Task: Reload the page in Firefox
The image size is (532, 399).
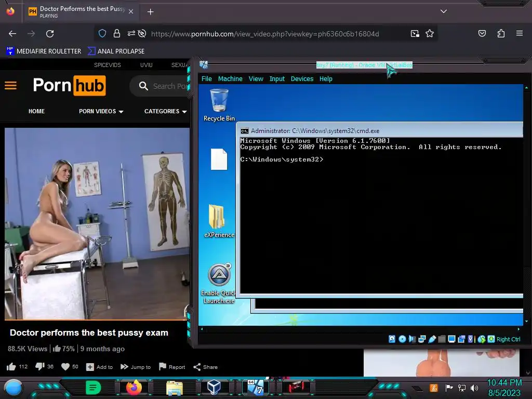Action: (50, 34)
